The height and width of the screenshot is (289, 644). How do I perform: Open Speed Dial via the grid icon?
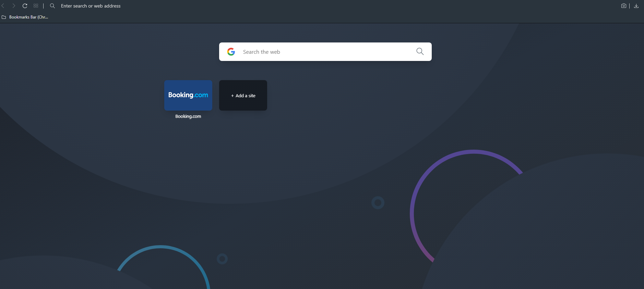[36, 6]
